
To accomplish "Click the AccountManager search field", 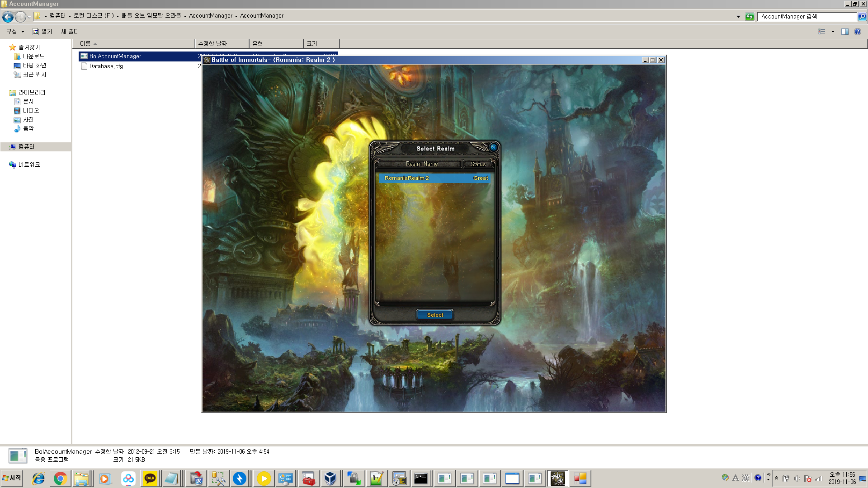I will 807,17.
